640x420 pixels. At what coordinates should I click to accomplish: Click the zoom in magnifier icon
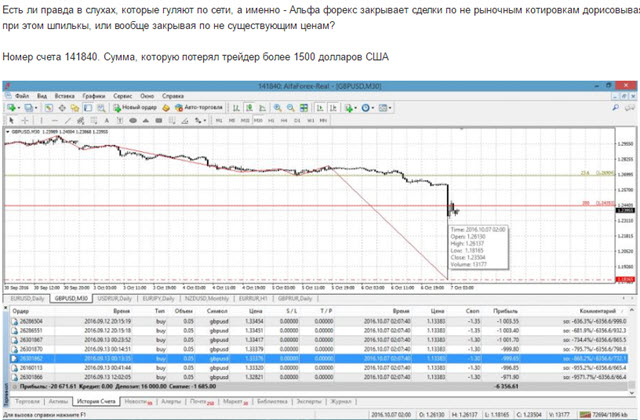(278, 108)
